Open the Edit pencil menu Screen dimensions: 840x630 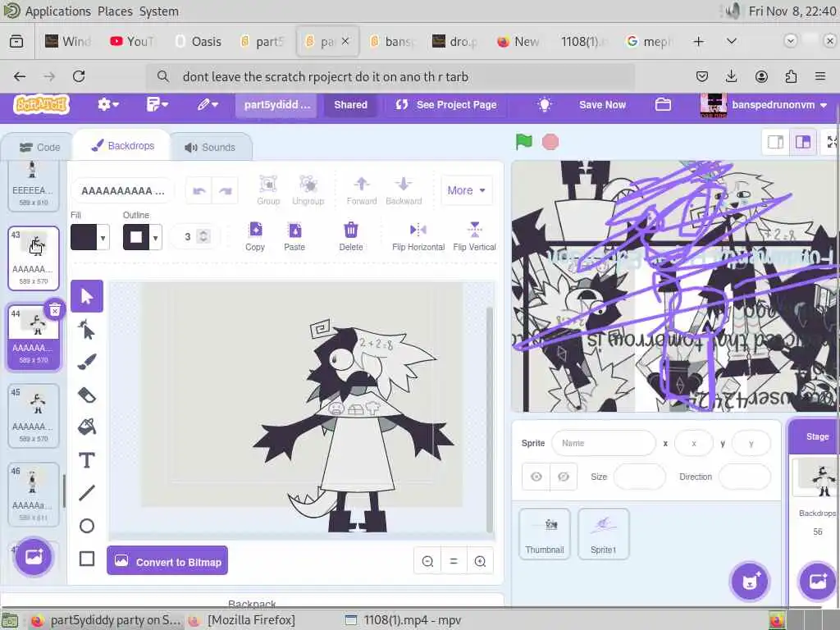207,104
